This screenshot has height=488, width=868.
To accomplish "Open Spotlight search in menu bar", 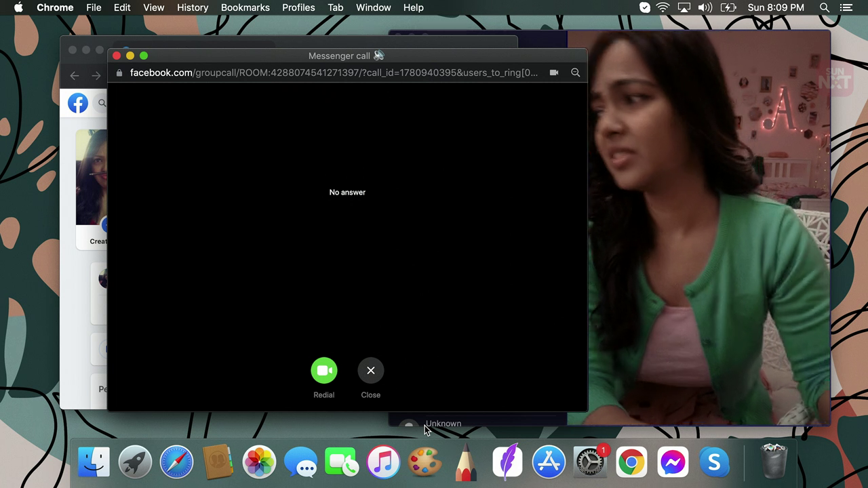I will 825,7.
